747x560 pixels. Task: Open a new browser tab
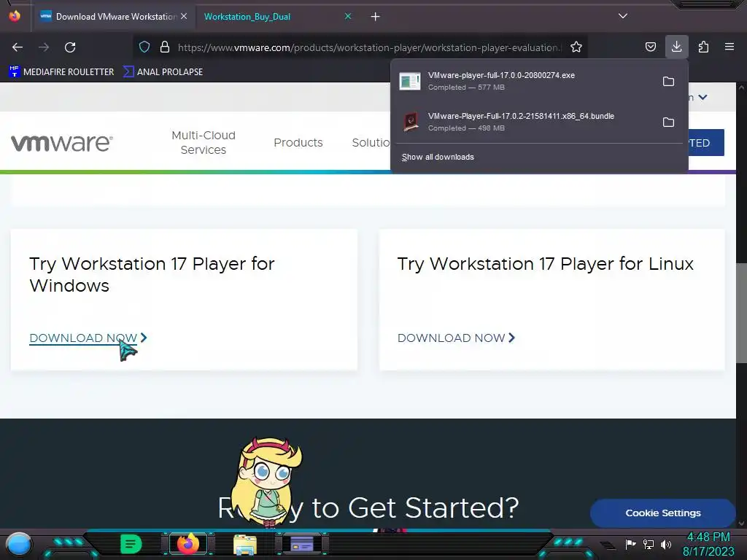click(376, 17)
